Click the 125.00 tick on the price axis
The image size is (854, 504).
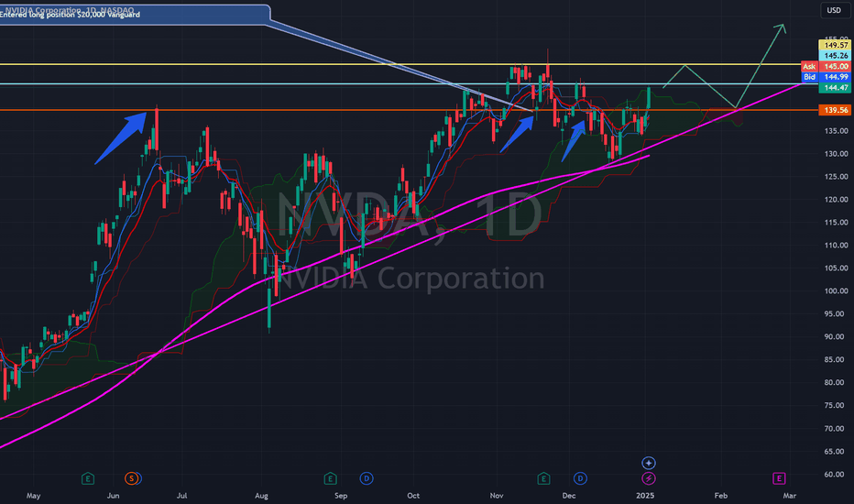pyautogui.click(x=836, y=177)
